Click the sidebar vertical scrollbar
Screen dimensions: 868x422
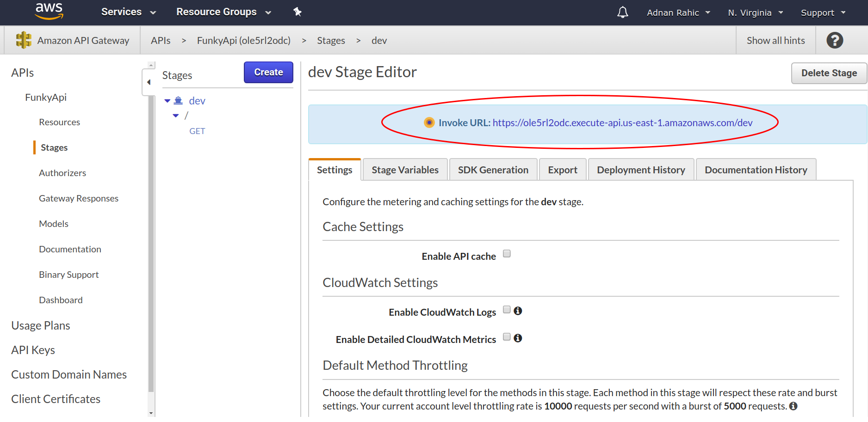coord(151,239)
